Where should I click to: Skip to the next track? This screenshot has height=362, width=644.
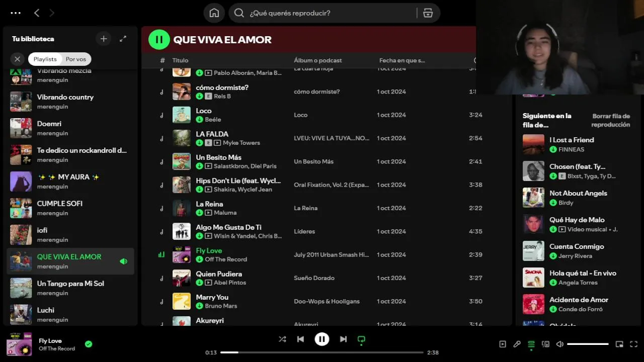pyautogui.click(x=343, y=339)
